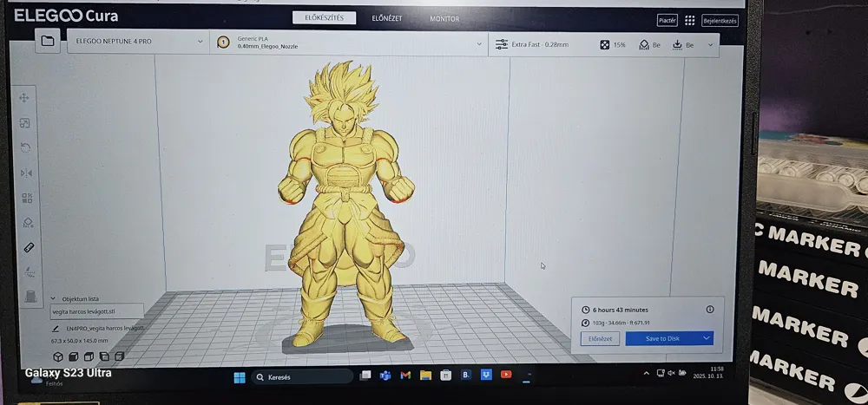Click the 103g material usage text
The image size is (868, 405).
click(621, 323)
